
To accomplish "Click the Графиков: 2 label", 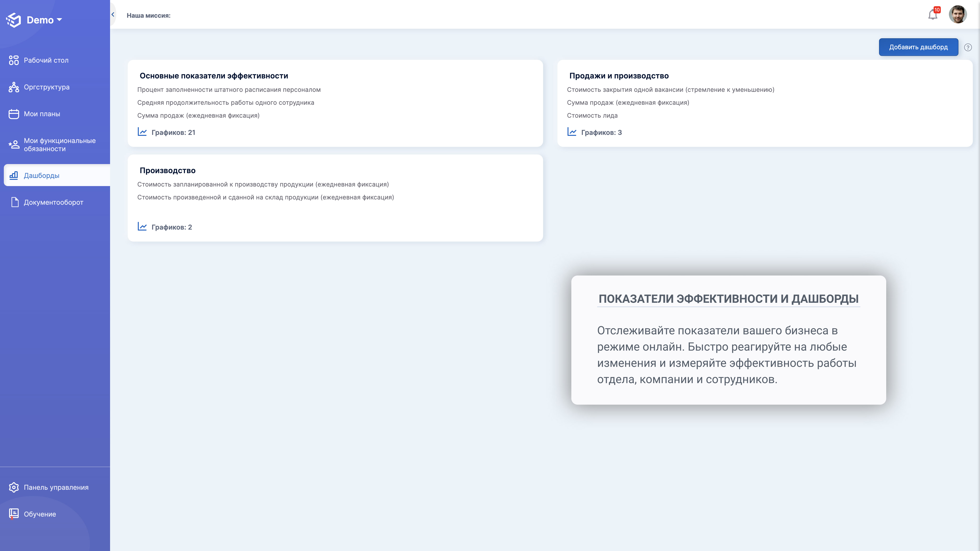I will (x=172, y=227).
